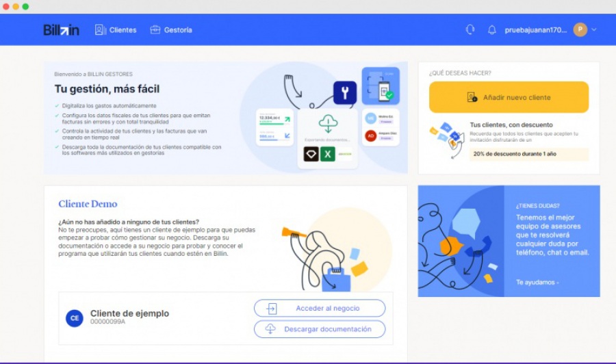The height and width of the screenshot is (364, 616).
Task: Click the Billin logo
Action: (x=61, y=30)
